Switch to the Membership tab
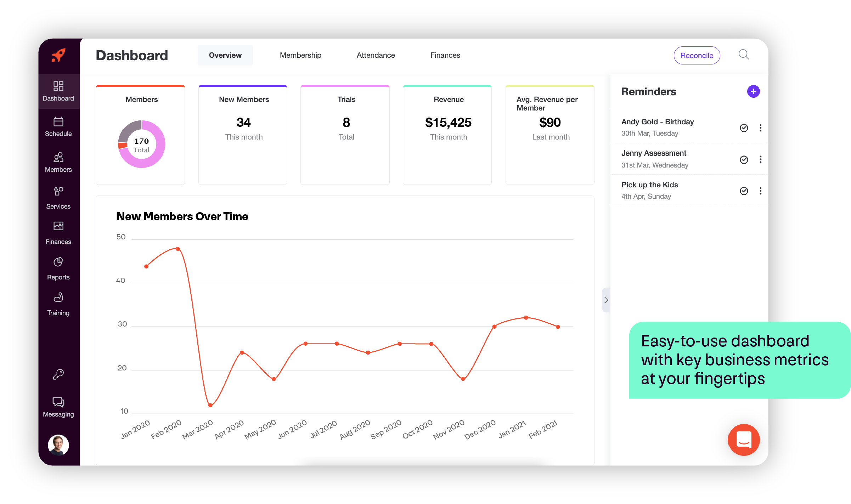The height and width of the screenshot is (504, 851). (300, 55)
